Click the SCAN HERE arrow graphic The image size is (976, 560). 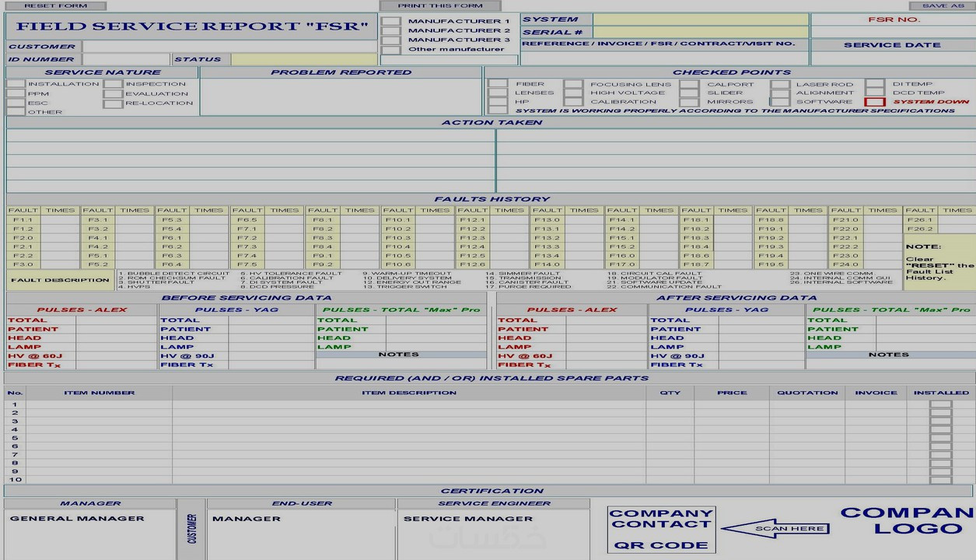click(775, 529)
